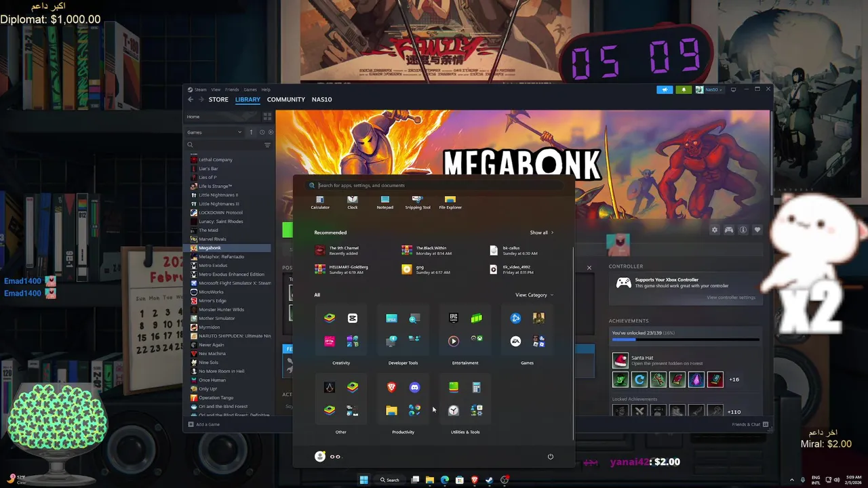Open the user account avatar in Start menu
This screenshot has width=868, height=488.
[x=320, y=456]
